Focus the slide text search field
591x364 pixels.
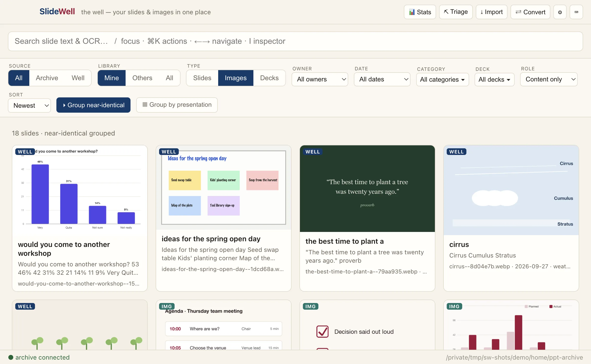(x=295, y=41)
